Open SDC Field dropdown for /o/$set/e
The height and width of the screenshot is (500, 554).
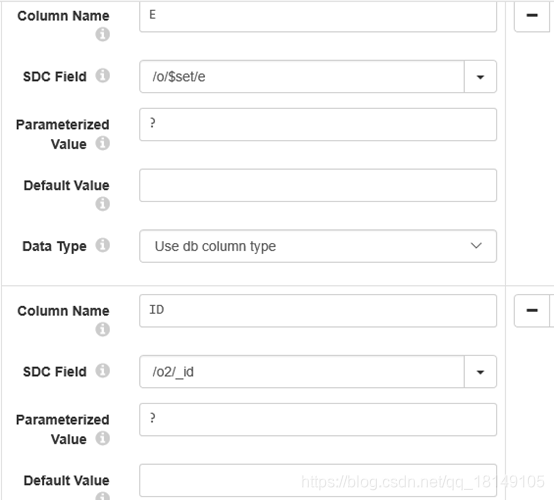click(480, 77)
